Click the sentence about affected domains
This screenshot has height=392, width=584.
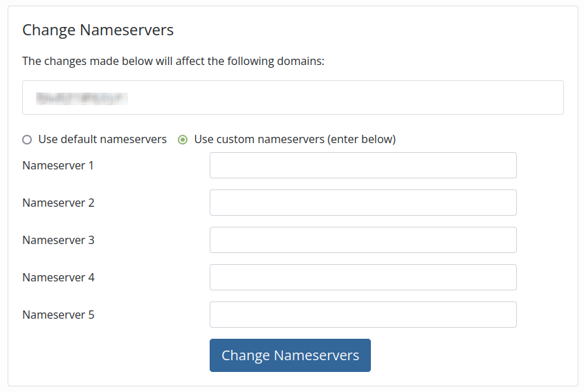(173, 61)
